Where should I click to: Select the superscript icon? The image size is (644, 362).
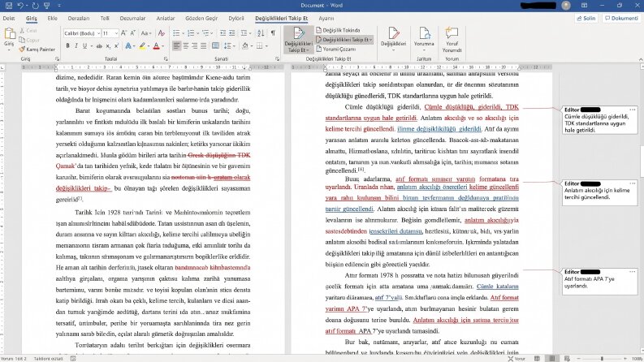pos(116,46)
